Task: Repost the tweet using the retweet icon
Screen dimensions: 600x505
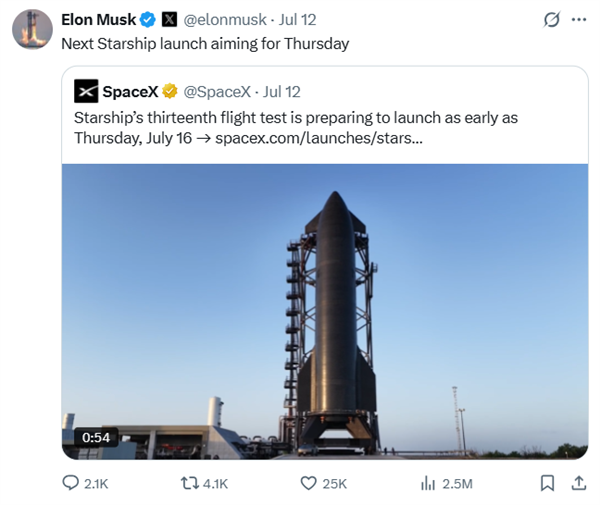Action: coord(190,483)
